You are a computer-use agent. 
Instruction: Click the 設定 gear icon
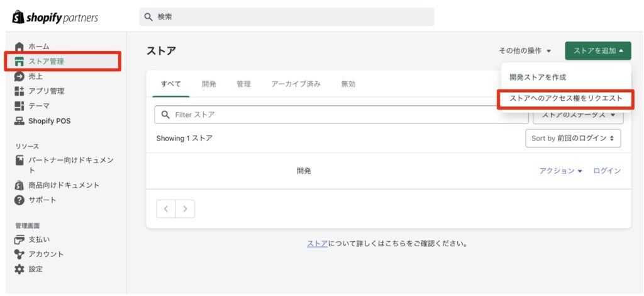pos(19,270)
